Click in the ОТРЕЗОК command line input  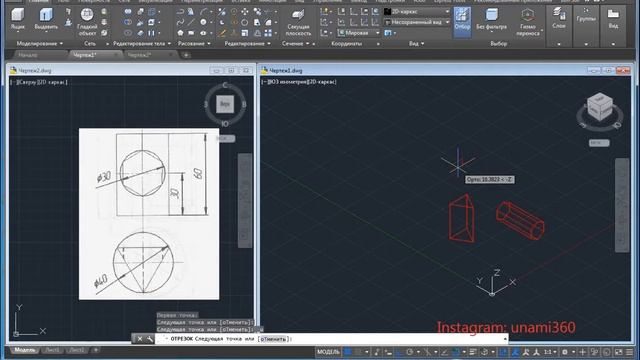pyautogui.click(x=331, y=339)
